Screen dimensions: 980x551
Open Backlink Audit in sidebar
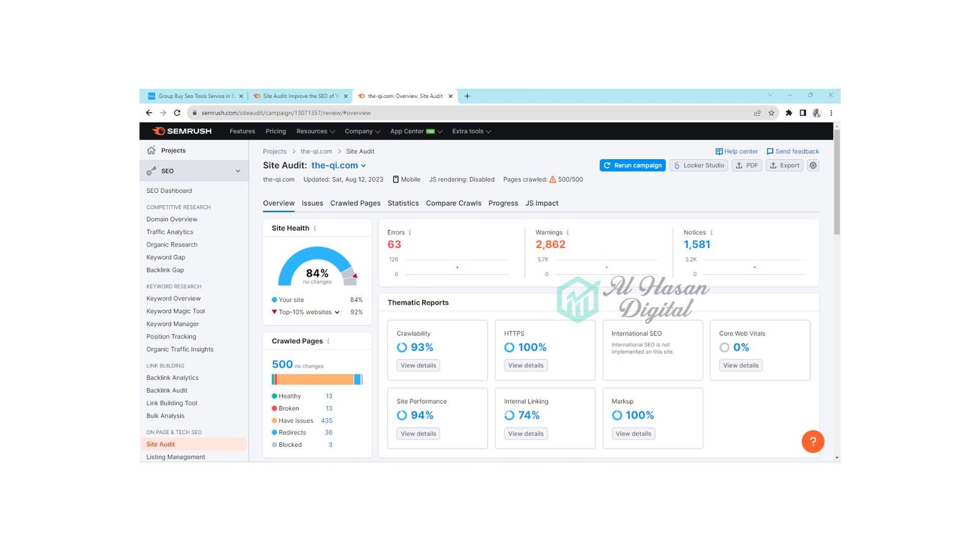[167, 391]
